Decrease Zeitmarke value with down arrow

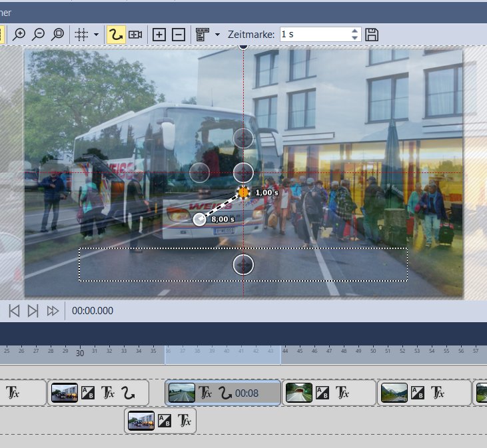(x=355, y=38)
